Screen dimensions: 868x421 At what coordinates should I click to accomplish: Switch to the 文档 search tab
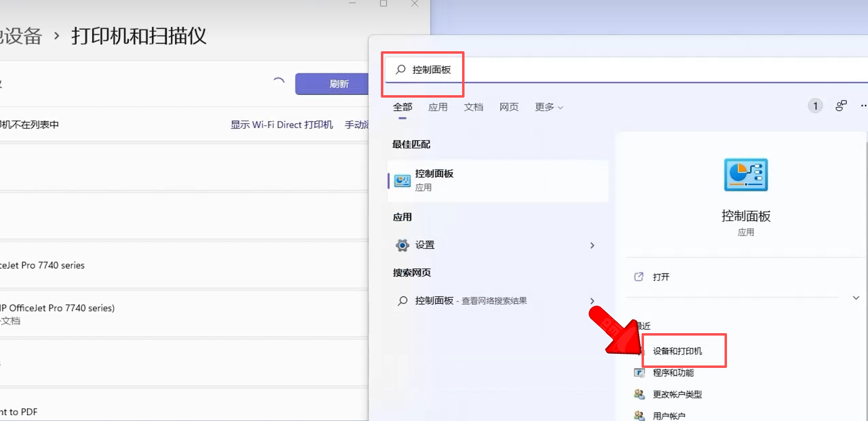click(x=473, y=107)
